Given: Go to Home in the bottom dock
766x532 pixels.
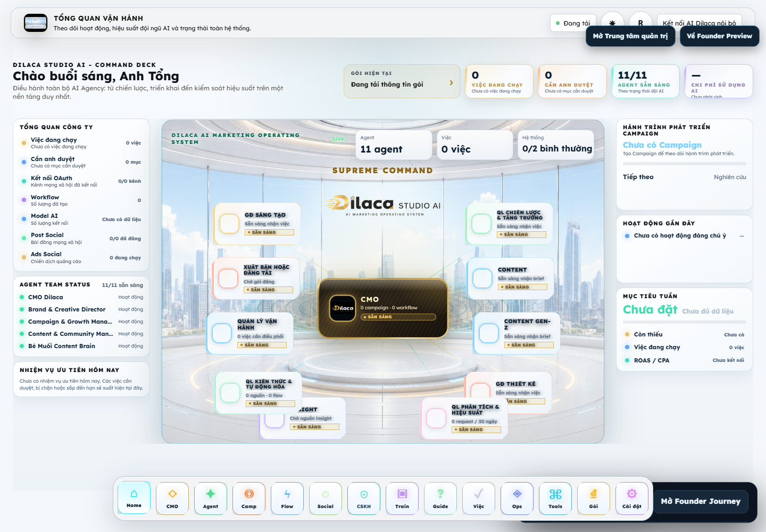Looking at the screenshot, I should click(134, 498).
